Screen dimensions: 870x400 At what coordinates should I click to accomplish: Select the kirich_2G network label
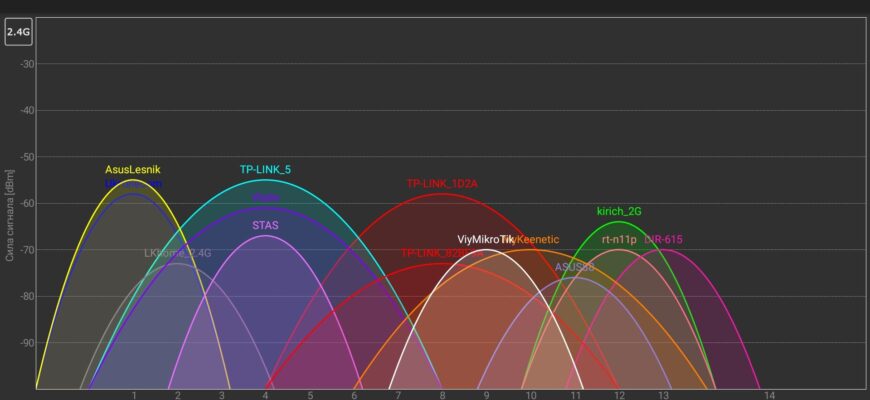[619, 211]
